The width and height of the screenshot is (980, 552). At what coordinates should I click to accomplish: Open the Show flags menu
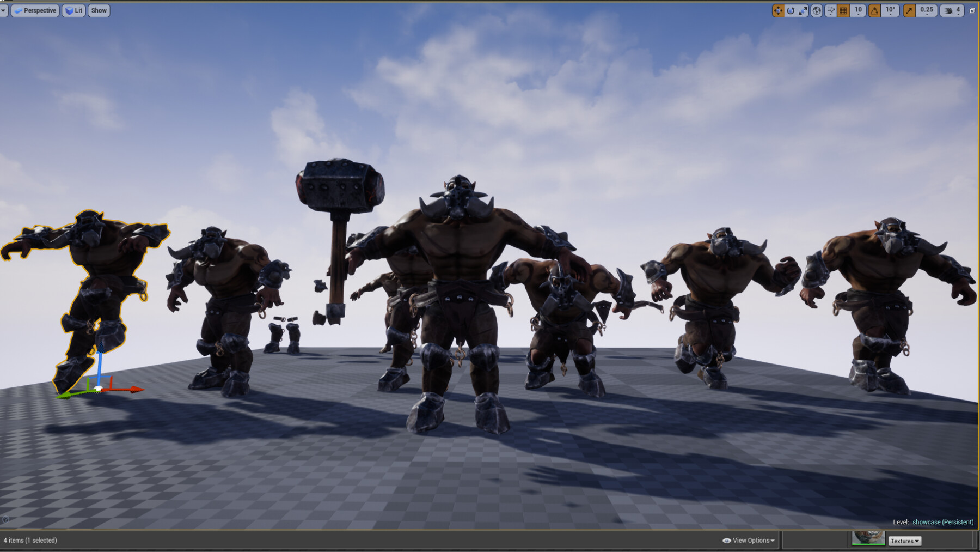(x=99, y=10)
